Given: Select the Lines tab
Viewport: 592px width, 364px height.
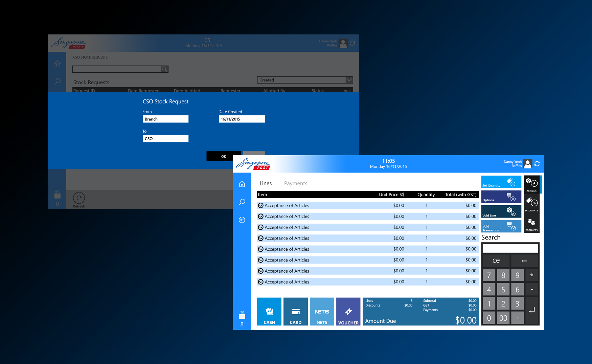Looking at the screenshot, I should coord(266,183).
